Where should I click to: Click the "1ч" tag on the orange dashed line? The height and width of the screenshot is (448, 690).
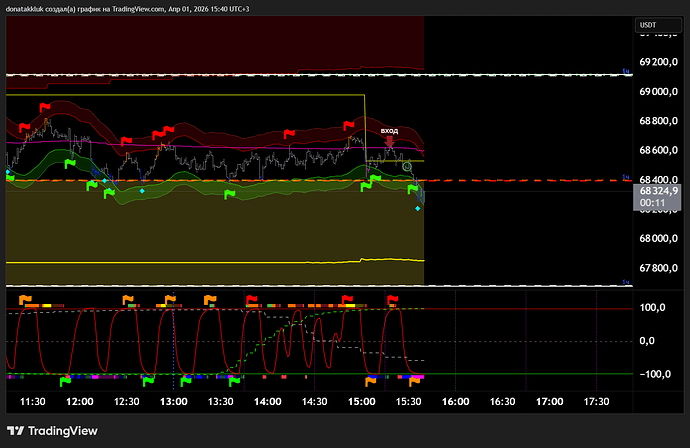click(x=626, y=177)
